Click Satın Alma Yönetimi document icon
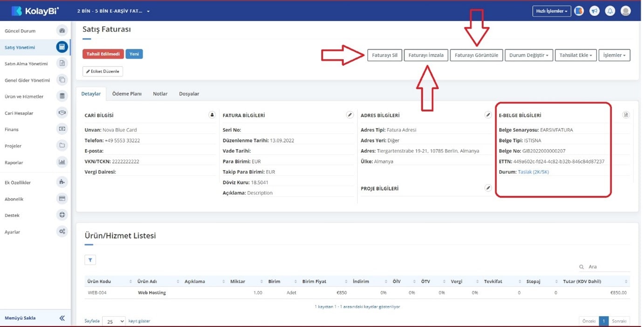The height and width of the screenshot is (327, 644). click(62, 63)
